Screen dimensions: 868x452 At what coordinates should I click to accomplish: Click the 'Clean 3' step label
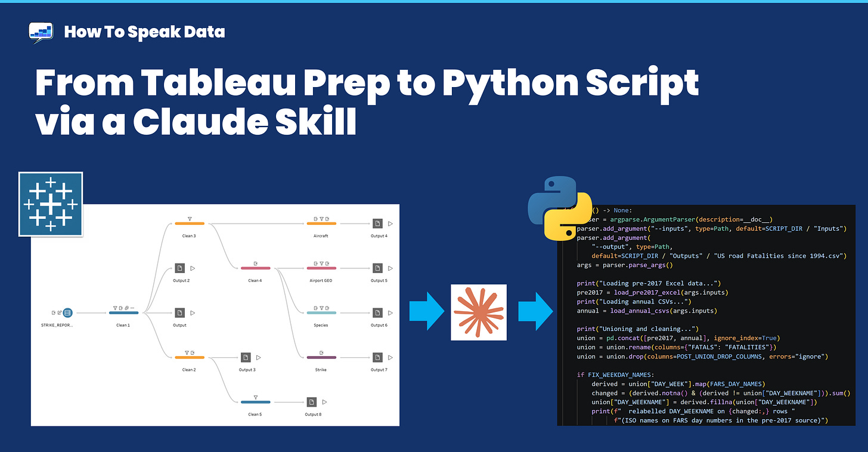click(189, 236)
